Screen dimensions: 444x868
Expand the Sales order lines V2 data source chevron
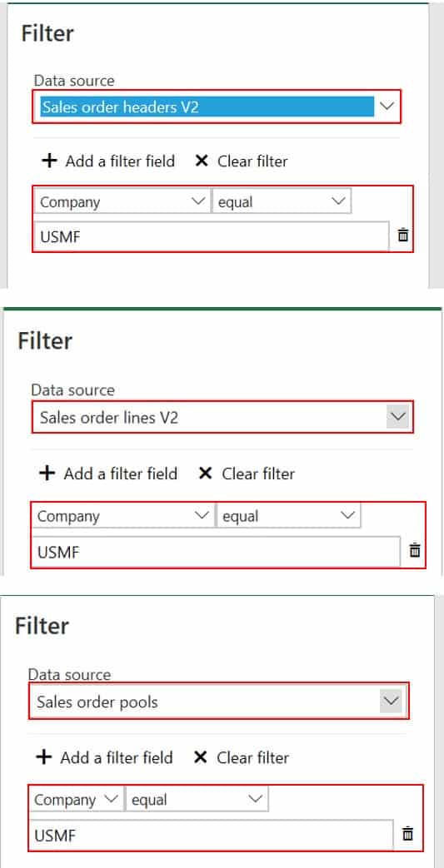click(x=397, y=417)
